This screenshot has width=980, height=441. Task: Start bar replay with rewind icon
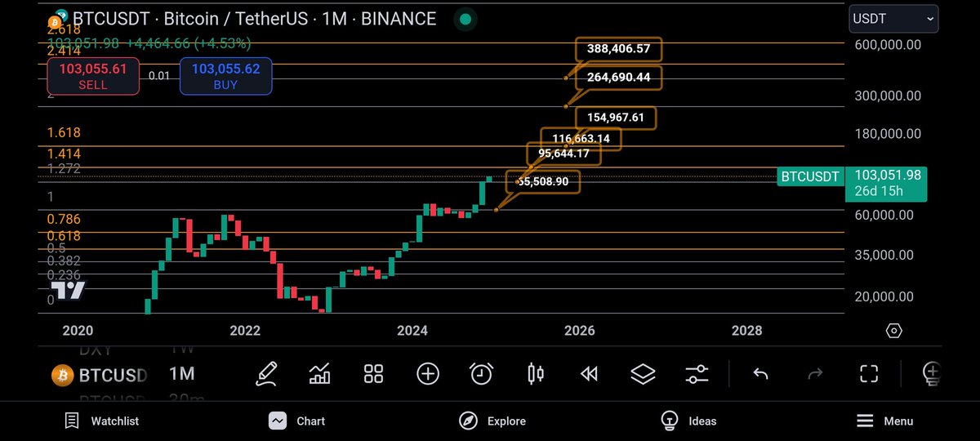pyautogui.click(x=589, y=374)
